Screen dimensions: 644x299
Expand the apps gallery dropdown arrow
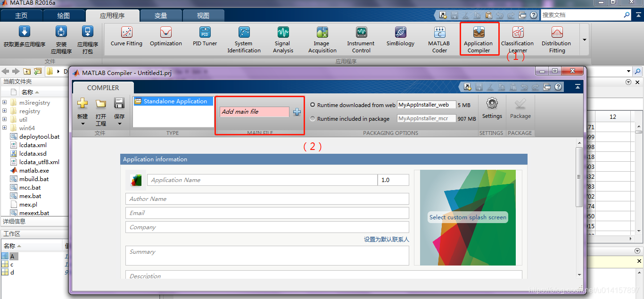tap(585, 40)
